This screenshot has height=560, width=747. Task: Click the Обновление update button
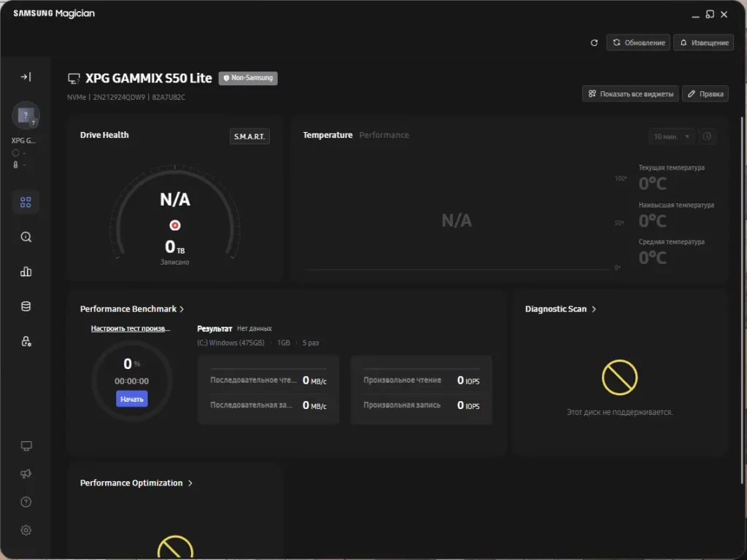(638, 42)
